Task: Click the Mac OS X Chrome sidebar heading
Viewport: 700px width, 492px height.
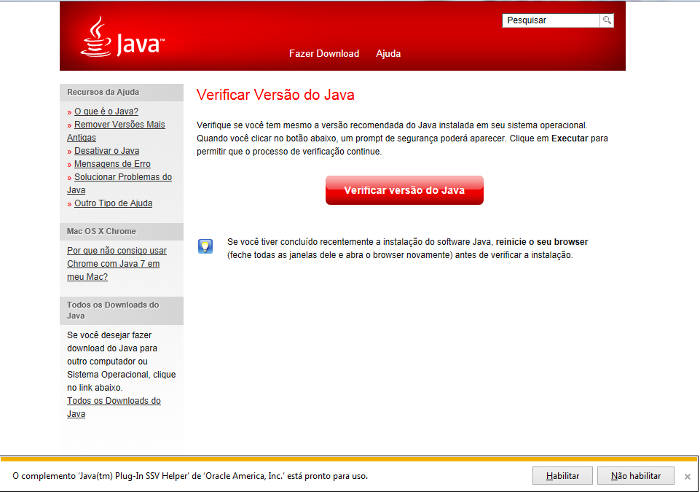Action: tap(101, 231)
